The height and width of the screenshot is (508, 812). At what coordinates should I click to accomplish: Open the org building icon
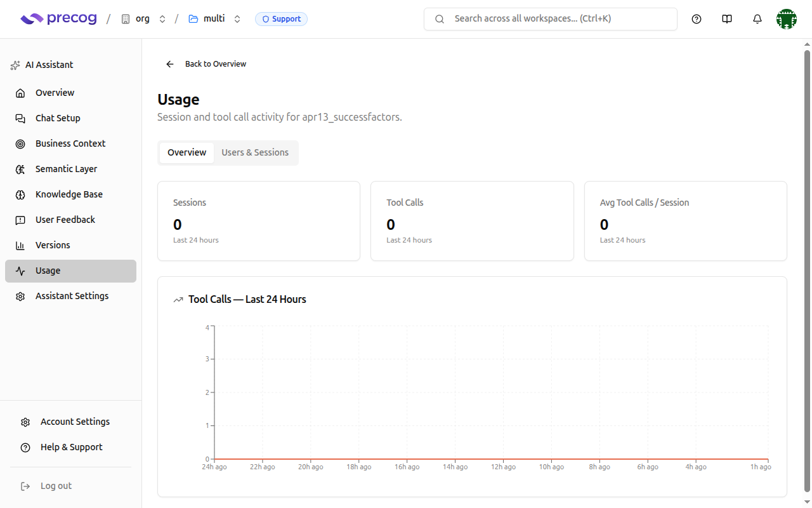pyautogui.click(x=125, y=19)
